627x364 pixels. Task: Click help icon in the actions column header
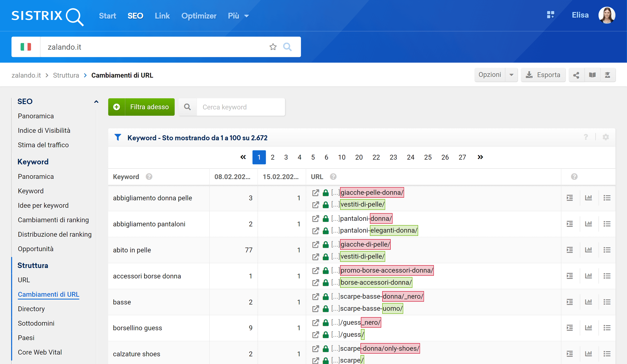[574, 176]
